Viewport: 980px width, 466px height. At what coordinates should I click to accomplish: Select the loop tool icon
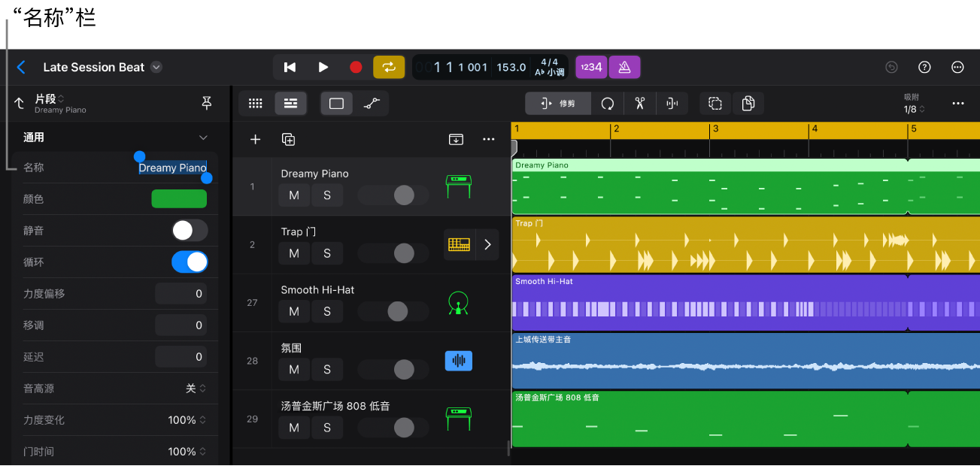click(x=607, y=104)
